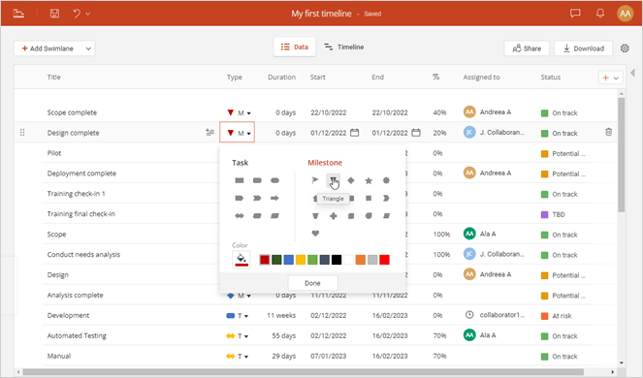Choose the diamond milestone shape
Image resolution: width=643 pixels, height=378 pixels.
point(351,180)
